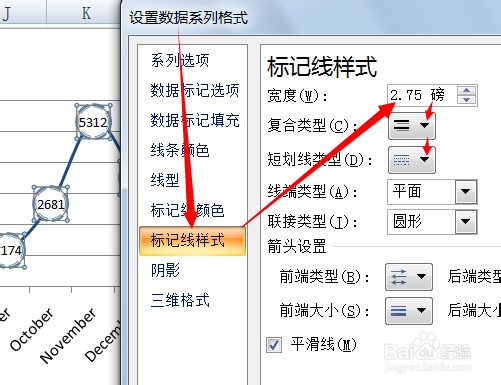The width and height of the screenshot is (501, 385).
Task: Select the 5312 data label on chart
Action: coord(93,122)
